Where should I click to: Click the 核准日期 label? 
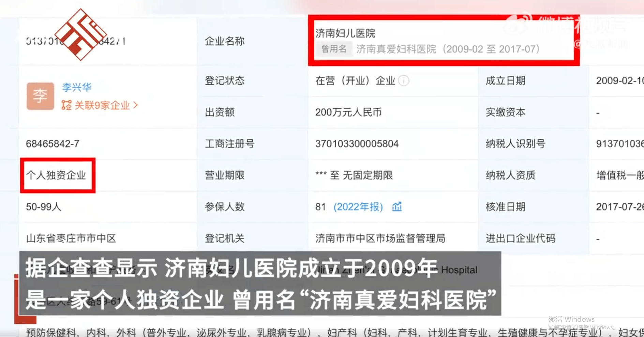505,206
